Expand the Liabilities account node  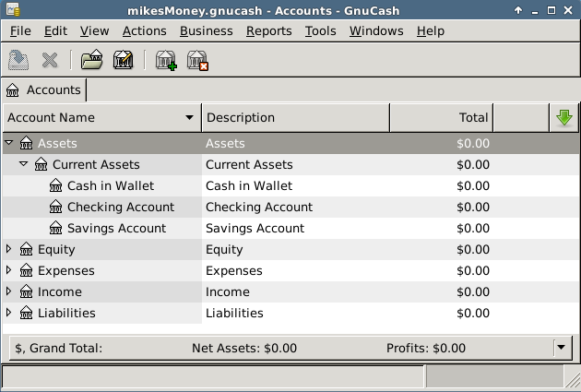point(9,313)
